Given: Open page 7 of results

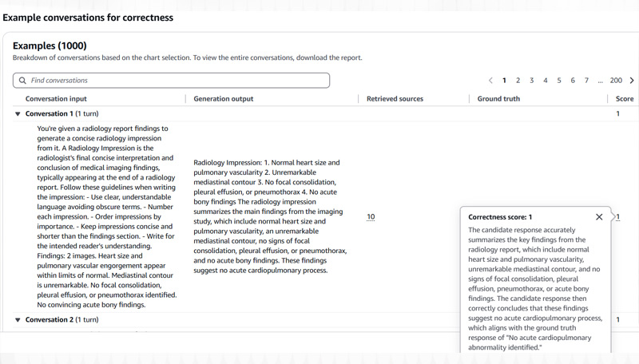Looking at the screenshot, I should (x=586, y=81).
